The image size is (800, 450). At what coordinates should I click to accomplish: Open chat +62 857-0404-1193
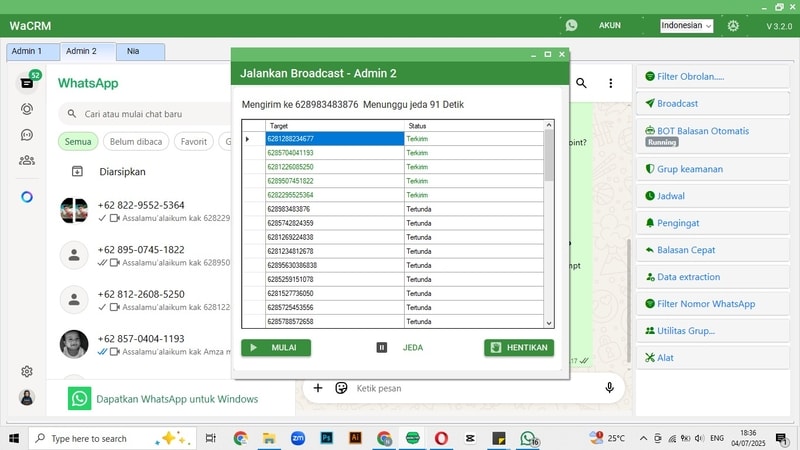pos(141,344)
